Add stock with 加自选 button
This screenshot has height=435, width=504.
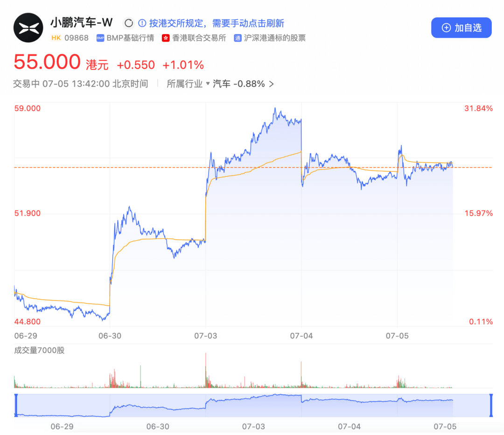[461, 28]
